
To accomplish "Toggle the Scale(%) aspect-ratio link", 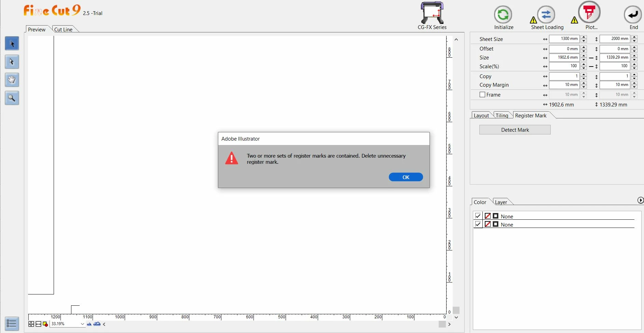I will click(x=591, y=67).
